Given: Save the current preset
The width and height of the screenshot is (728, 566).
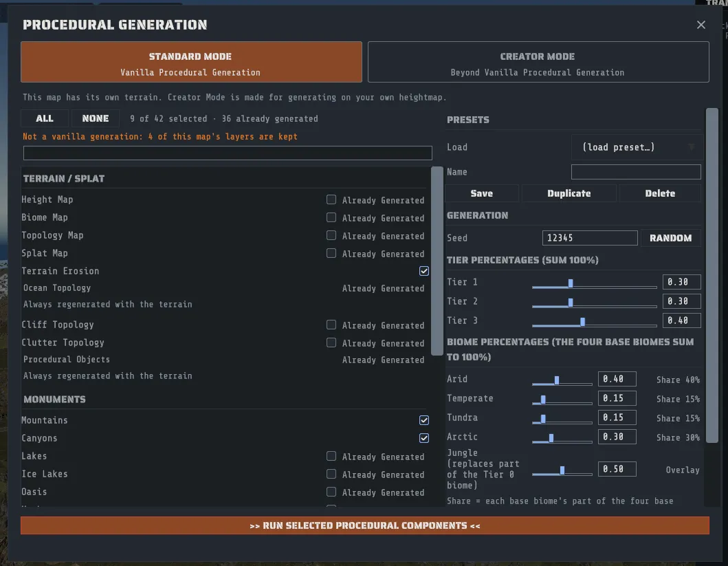Looking at the screenshot, I should tap(481, 193).
